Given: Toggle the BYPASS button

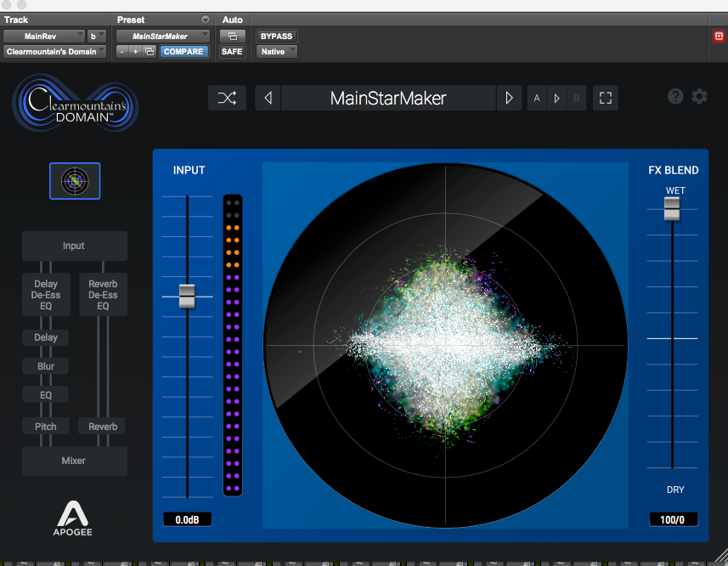Looking at the screenshot, I should [x=276, y=37].
